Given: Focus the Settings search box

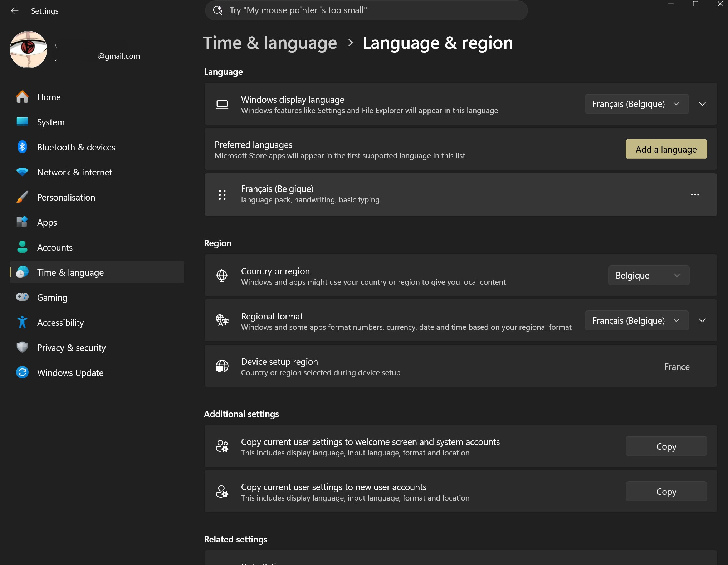Looking at the screenshot, I should [366, 10].
